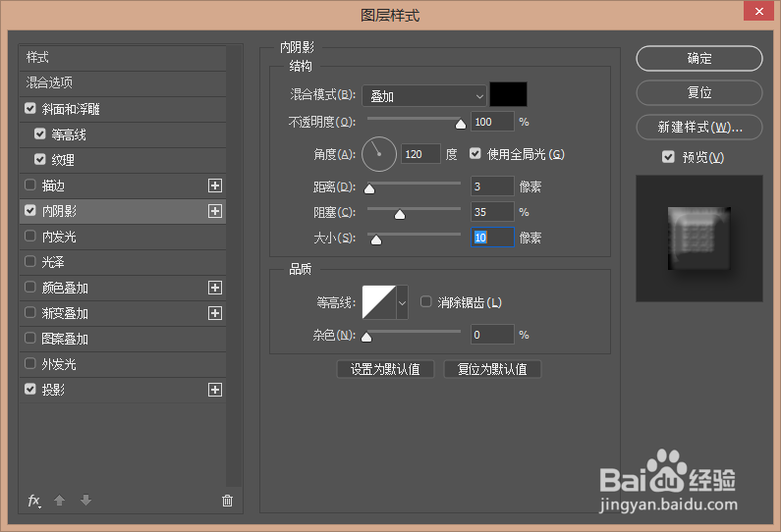Uncheck 斜面和浮雕 checkbox

pyautogui.click(x=30, y=109)
